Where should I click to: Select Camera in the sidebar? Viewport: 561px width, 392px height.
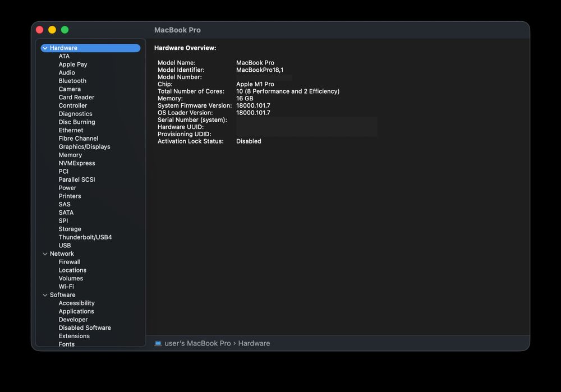pos(70,89)
